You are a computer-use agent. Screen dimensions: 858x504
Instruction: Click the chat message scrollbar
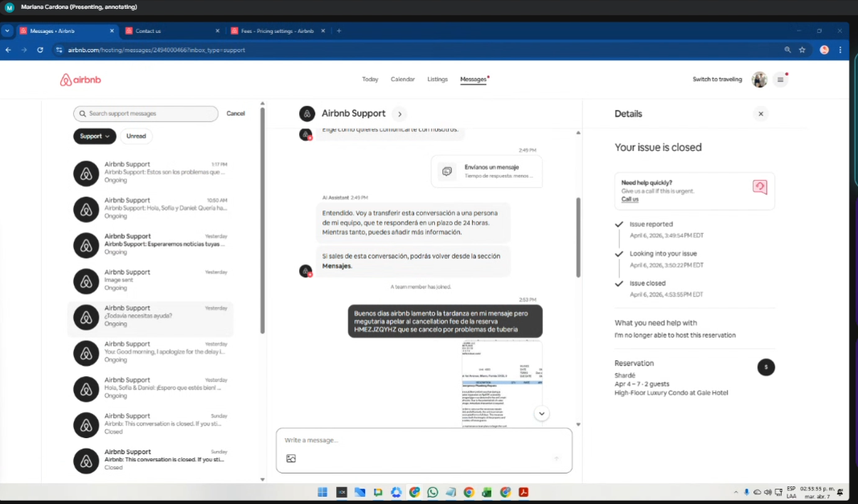coord(578,237)
